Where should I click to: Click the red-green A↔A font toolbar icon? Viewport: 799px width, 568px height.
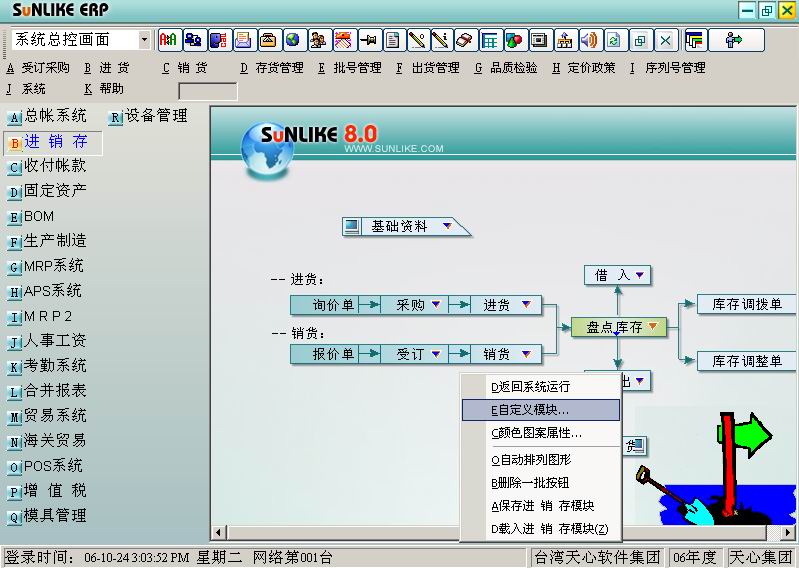click(169, 40)
